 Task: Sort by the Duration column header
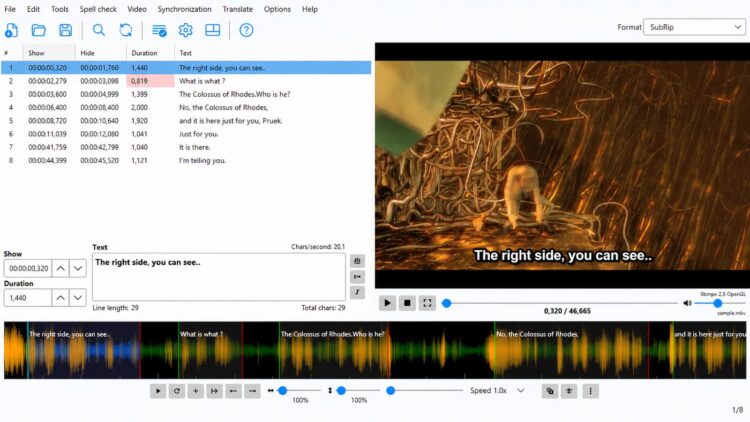click(x=150, y=53)
